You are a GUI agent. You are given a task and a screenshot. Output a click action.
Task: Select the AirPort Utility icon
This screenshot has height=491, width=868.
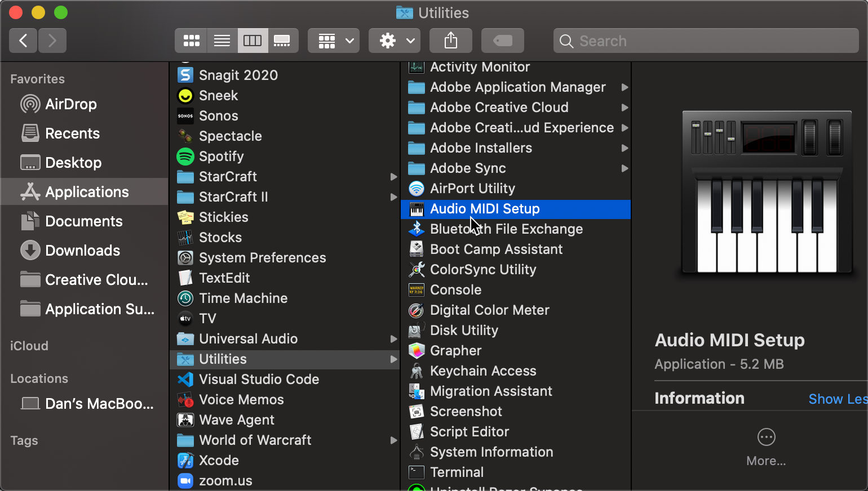pyautogui.click(x=417, y=189)
